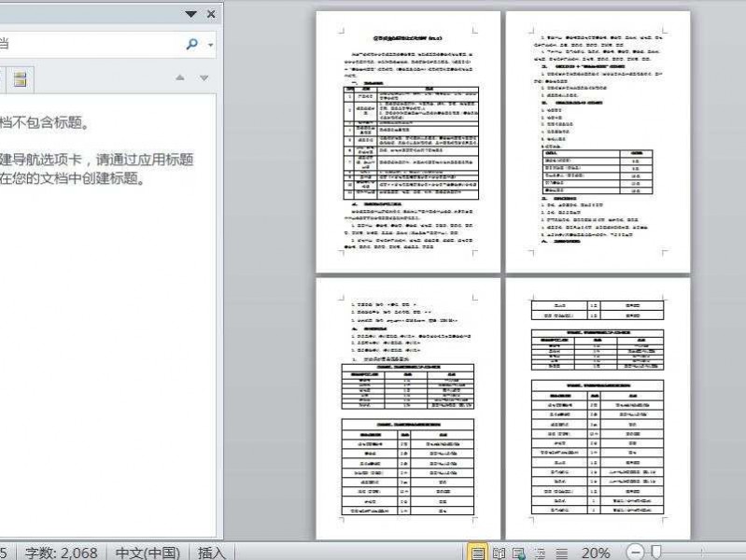Open zoom dialog via 20% level
The height and width of the screenshot is (560, 746).
point(595,553)
